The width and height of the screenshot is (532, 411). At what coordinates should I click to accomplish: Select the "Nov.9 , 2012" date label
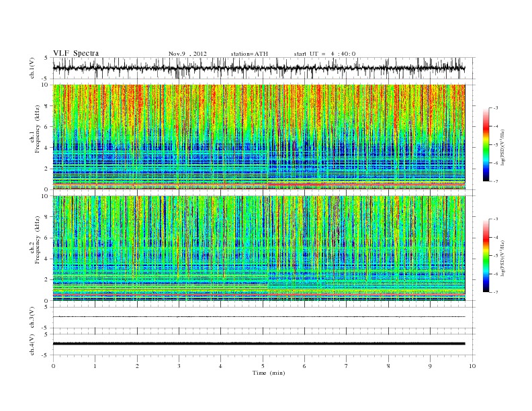[187, 54]
